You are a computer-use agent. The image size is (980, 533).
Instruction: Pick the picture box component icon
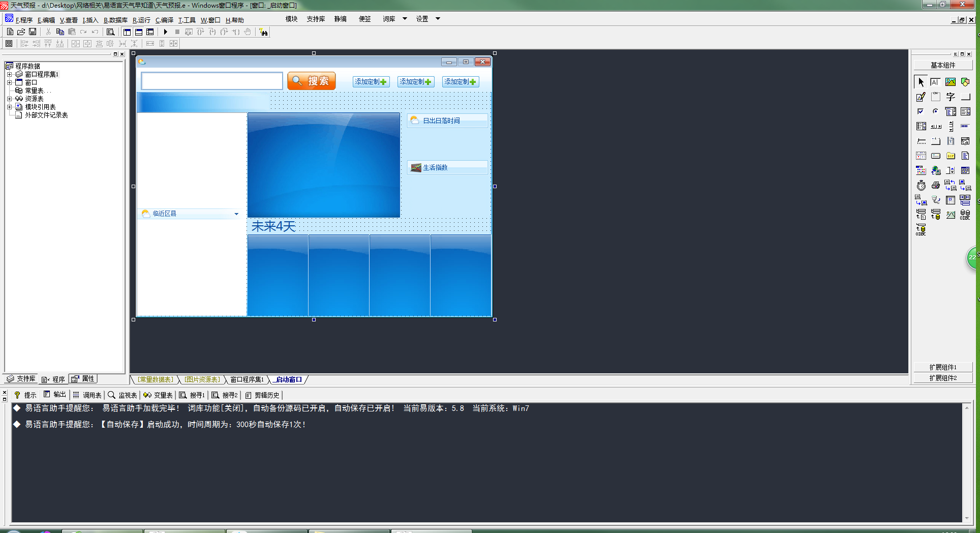click(951, 82)
